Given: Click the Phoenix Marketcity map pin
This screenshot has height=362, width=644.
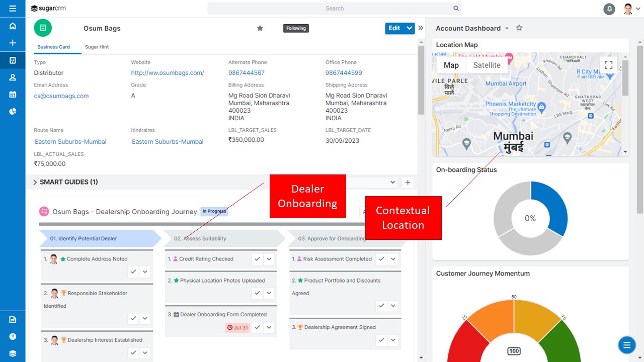Looking at the screenshot, I should coord(541,107).
